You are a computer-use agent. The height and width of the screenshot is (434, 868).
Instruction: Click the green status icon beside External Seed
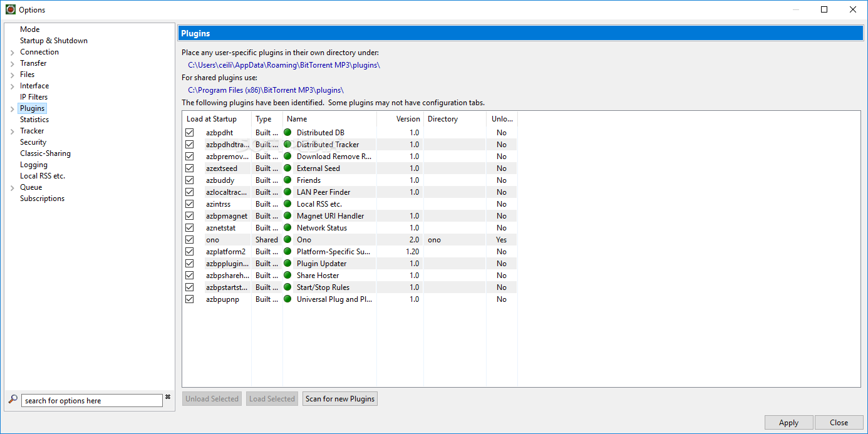click(288, 168)
